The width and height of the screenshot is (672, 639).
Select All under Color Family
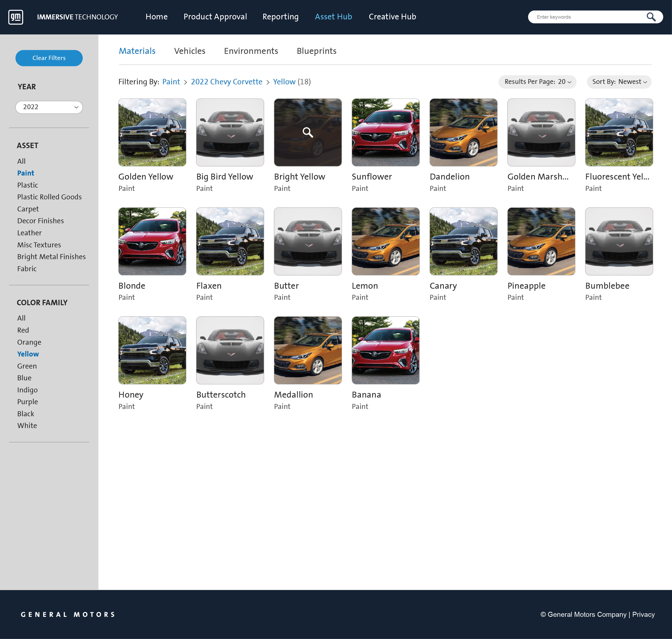pyautogui.click(x=22, y=318)
